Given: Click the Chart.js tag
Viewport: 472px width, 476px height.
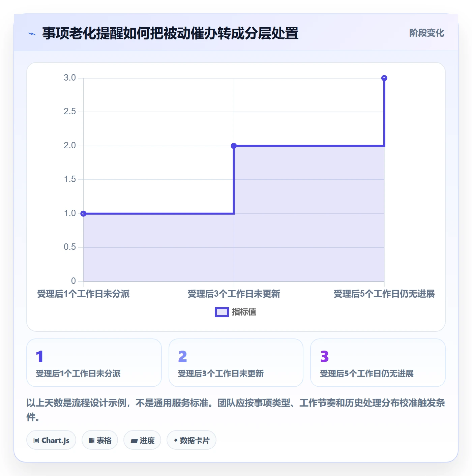Looking at the screenshot, I should pos(51,440).
